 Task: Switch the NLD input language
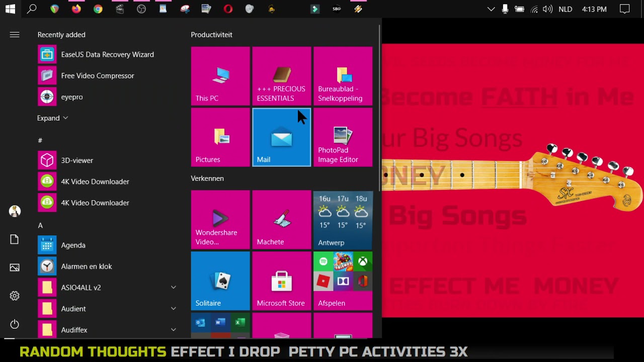click(566, 9)
